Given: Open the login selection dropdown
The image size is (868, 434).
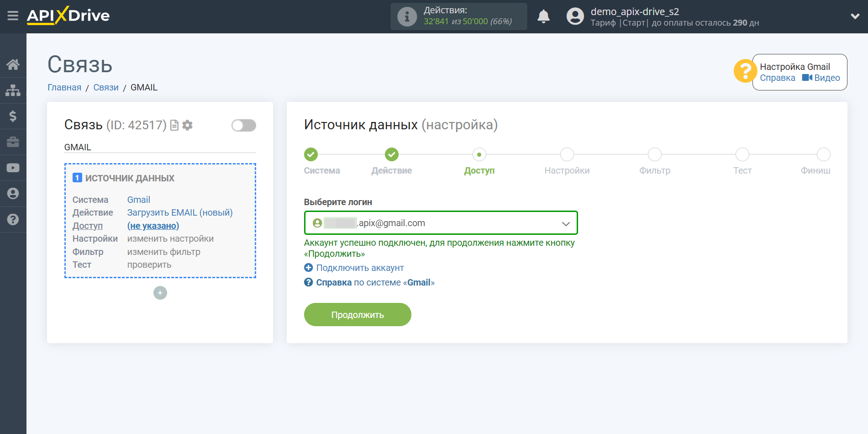Looking at the screenshot, I should point(441,223).
